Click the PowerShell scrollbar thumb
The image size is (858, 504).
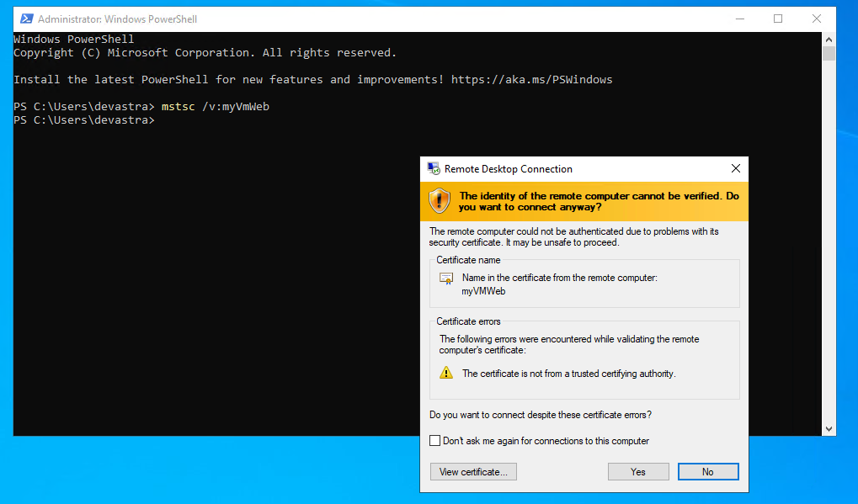pos(829,54)
